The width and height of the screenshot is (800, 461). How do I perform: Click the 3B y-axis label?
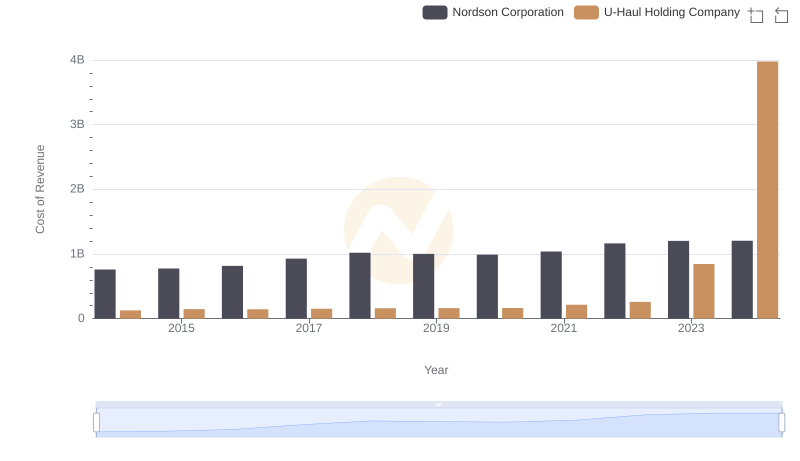point(77,124)
